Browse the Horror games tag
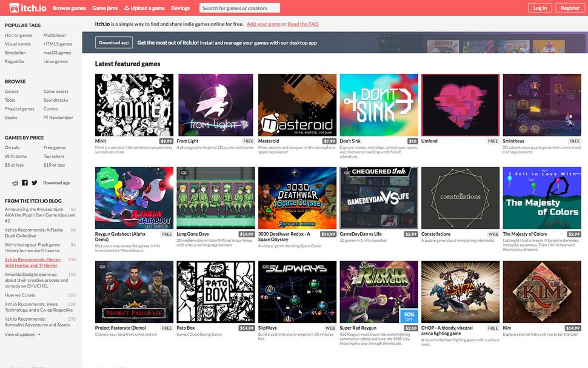The image size is (588, 368). (19, 35)
